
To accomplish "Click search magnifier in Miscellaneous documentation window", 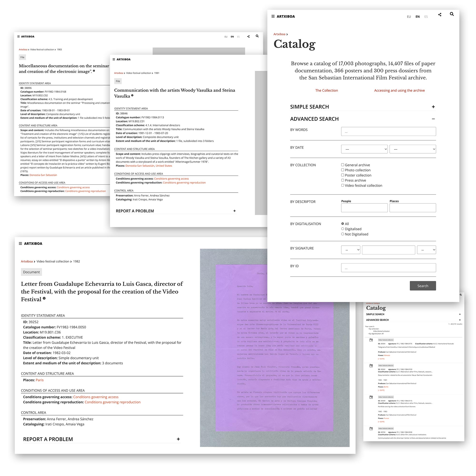I will click(257, 36).
